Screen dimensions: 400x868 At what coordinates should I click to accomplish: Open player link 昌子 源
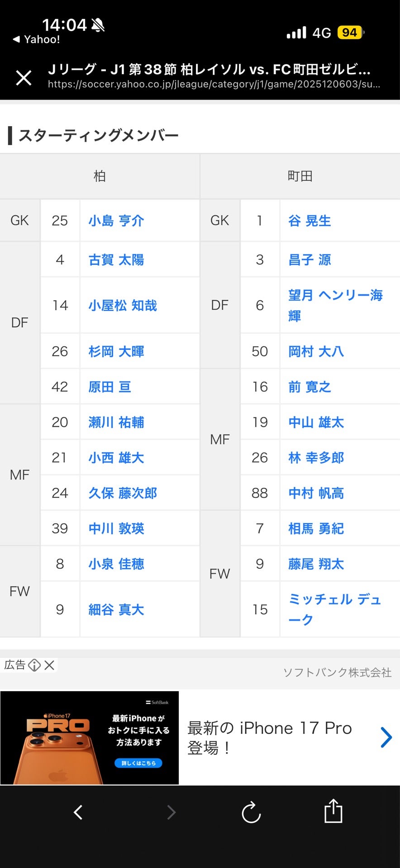310,259
